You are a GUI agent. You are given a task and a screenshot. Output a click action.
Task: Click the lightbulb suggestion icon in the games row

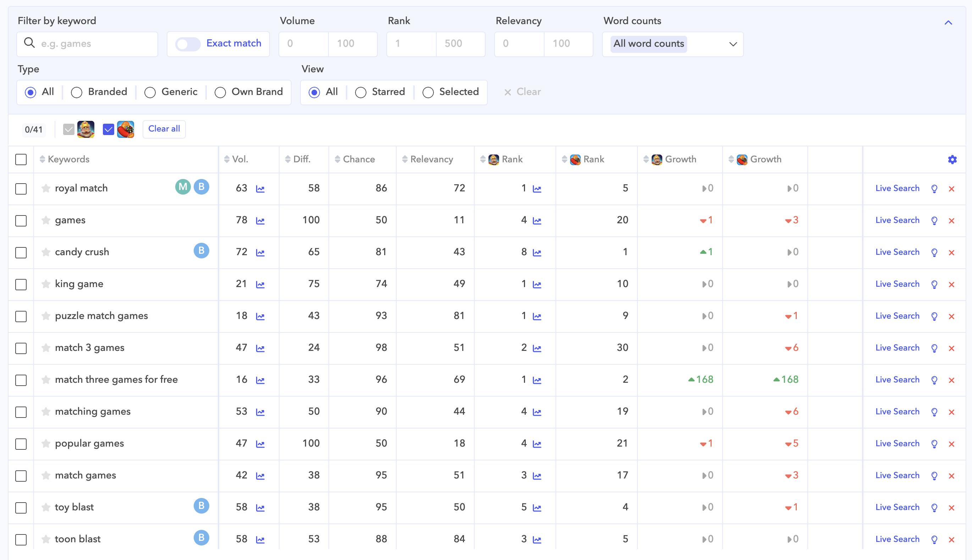(x=934, y=221)
